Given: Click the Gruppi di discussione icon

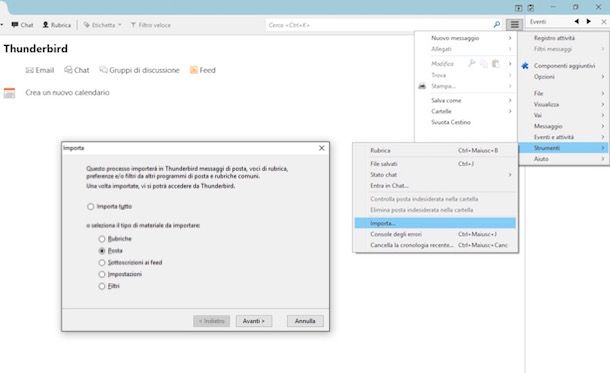Looking at the screenshot, I should 103,70.
